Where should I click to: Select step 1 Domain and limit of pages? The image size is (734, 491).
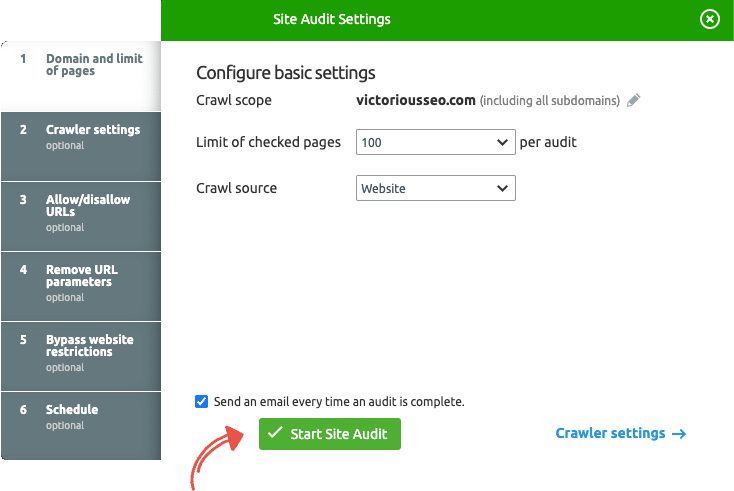81,76
